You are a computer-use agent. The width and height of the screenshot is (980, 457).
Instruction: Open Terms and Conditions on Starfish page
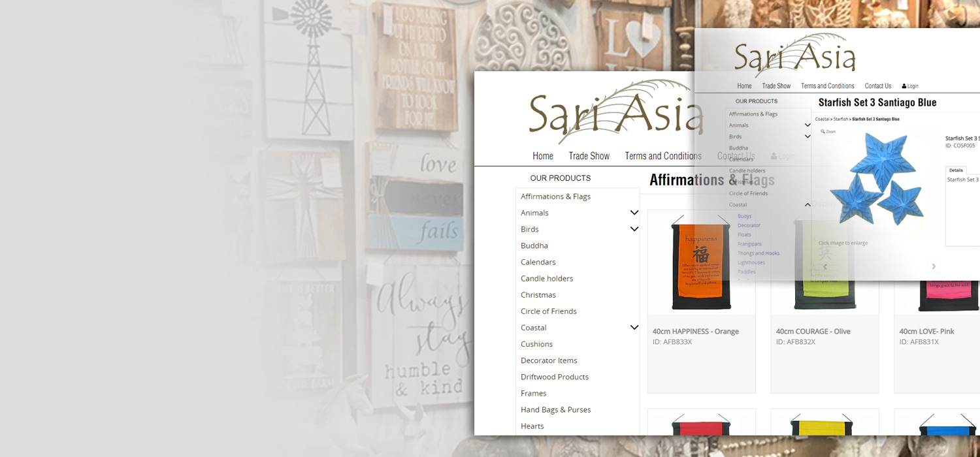(828, 86)
